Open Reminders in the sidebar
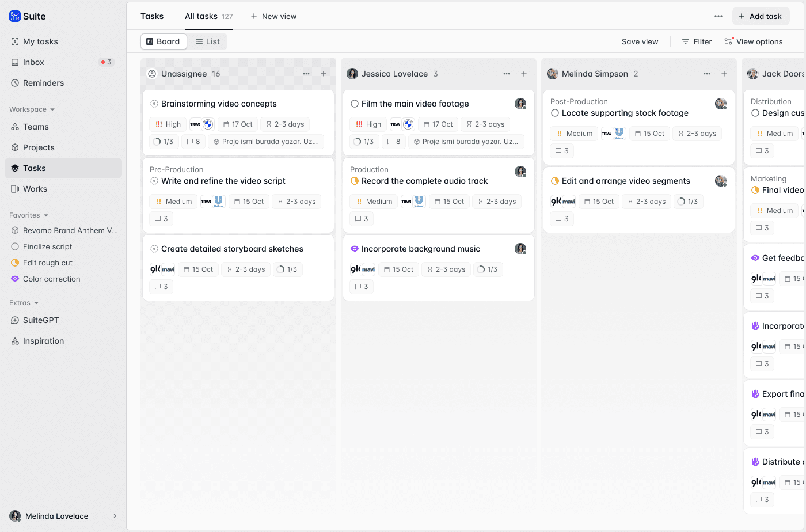 point(43,83)
